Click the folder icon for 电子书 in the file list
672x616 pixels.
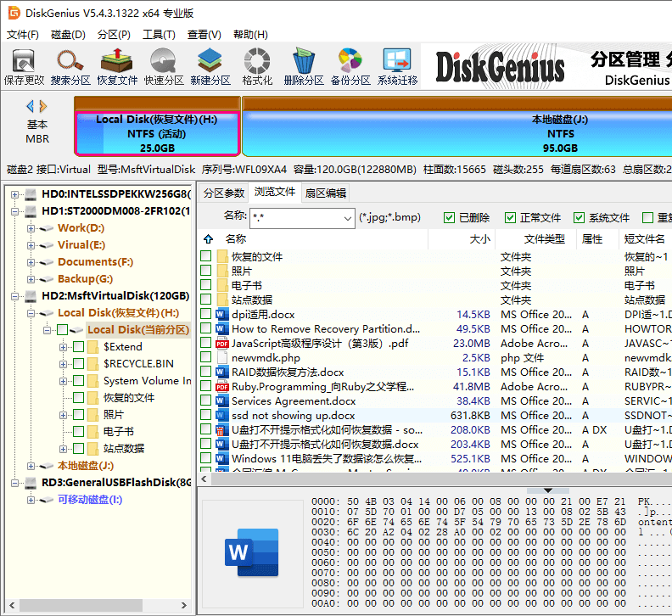(222, 285)
